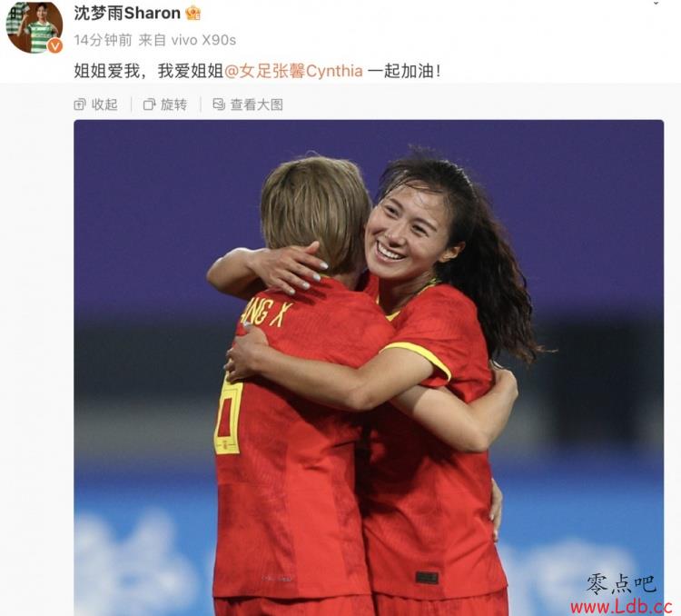Click the www.Ldb.cc watermark text
Image resolution: width=681 pixels, height=616 pixels.
[621, 607]
